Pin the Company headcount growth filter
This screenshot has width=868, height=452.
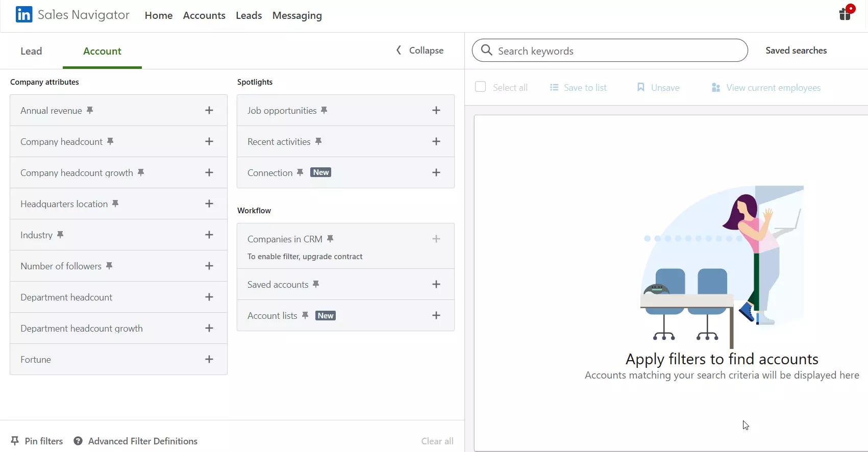point(141,172)
